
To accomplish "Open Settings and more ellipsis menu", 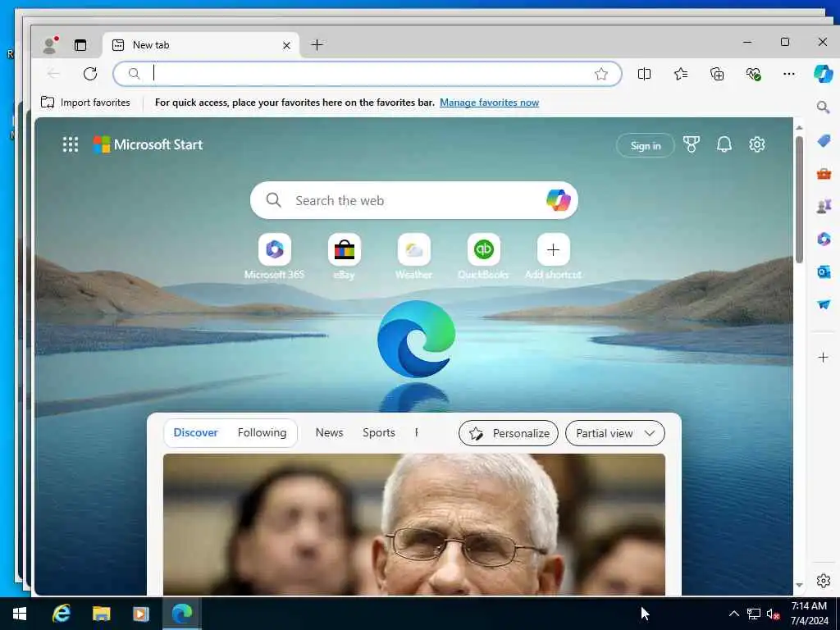I will coord(789,74).
